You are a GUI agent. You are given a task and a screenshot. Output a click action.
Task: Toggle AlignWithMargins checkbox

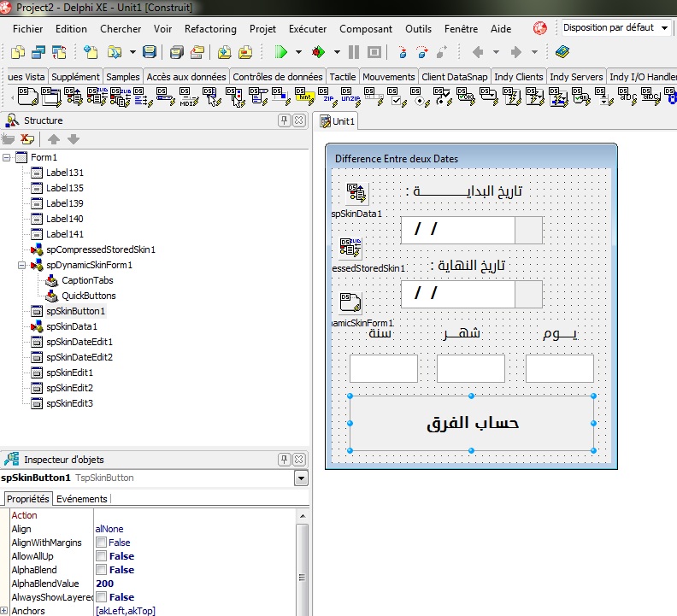coord(101,543)
